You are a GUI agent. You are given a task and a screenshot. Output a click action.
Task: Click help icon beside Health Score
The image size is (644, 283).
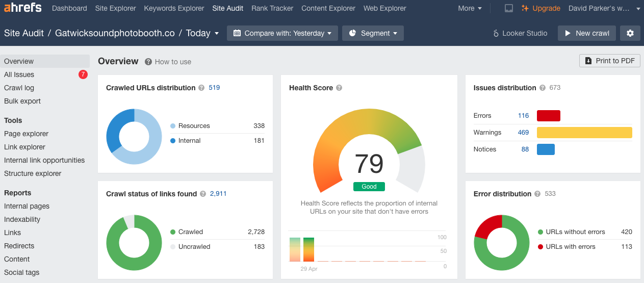(339, 88)
